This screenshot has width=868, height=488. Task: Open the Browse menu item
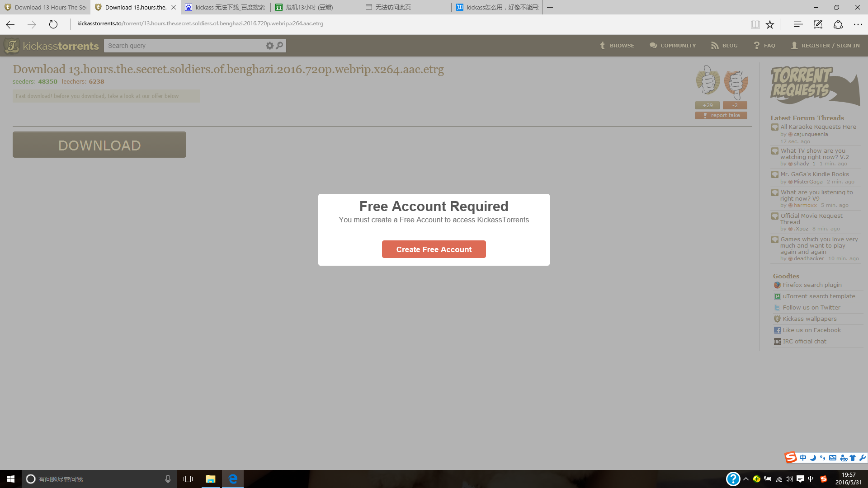pyautogui.click(x=617, y=46)
